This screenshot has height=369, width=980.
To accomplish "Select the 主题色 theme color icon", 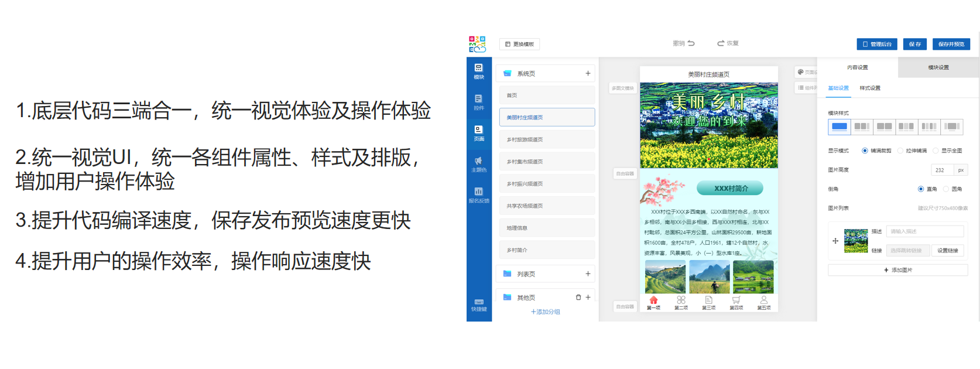I will coord(478,163).
